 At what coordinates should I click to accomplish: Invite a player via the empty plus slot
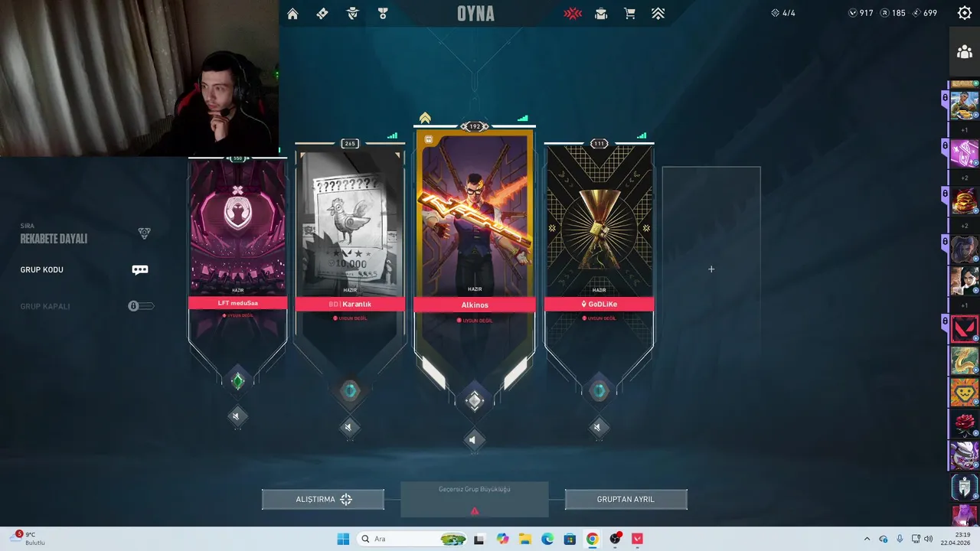[x=711, y=269]
